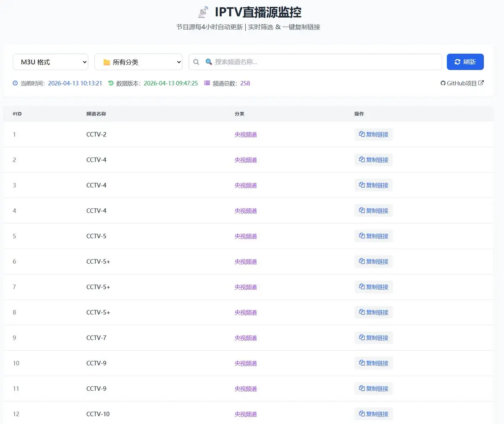
Task: Click the external-link icon after GitHub项目
Action: tap(480, 83)
